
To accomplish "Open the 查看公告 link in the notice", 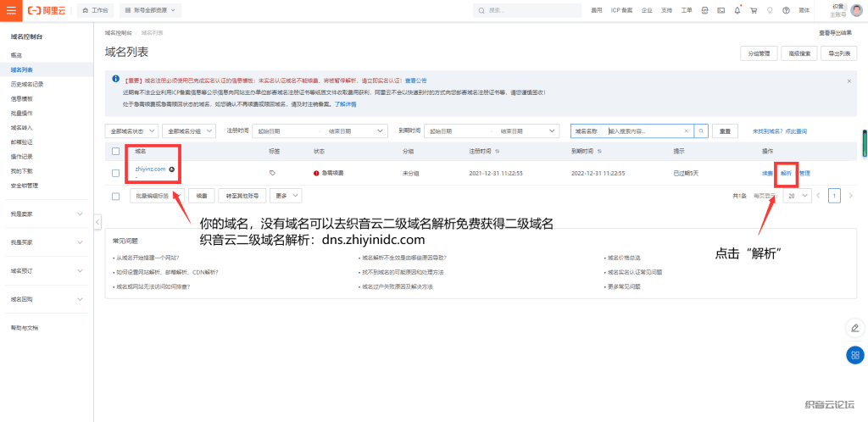I will (x=415, y=81).
